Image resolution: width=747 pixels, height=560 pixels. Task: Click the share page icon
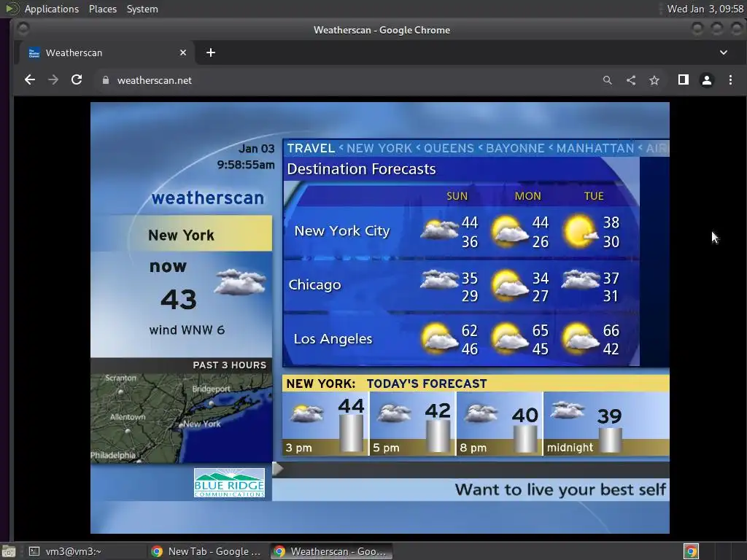pyautogui.click(x=631, y=80)
